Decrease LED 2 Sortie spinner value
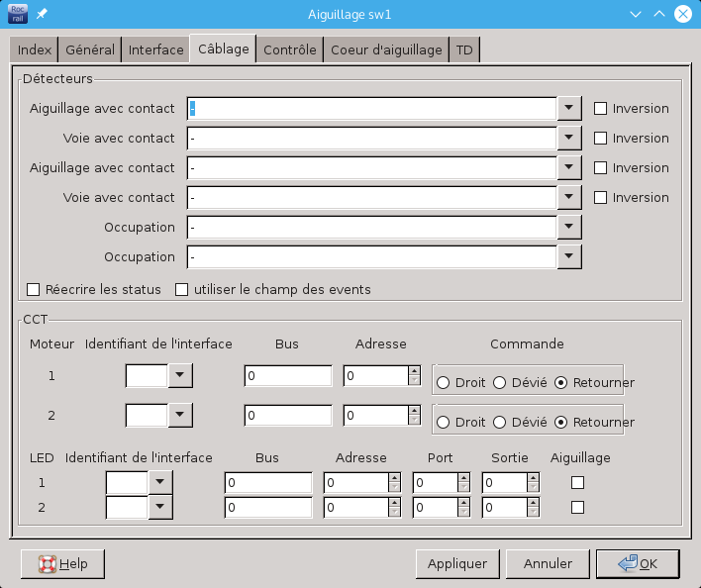701x588 pixels. tap(533, 513)
